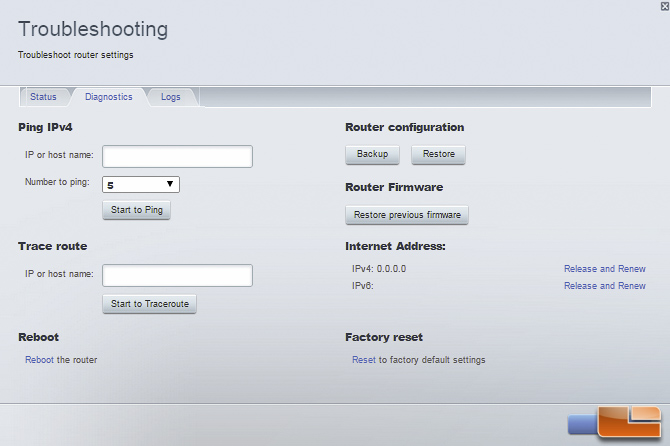Viewport: 670px width, 446px height.
Task: Release and Renew the IPv6 address
Action: tap(605, 286)
